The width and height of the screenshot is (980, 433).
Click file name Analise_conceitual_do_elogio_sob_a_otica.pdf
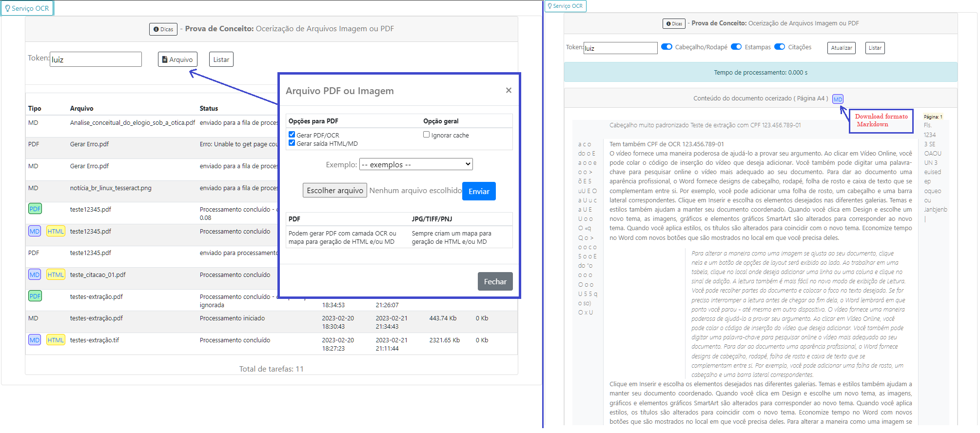133,122
